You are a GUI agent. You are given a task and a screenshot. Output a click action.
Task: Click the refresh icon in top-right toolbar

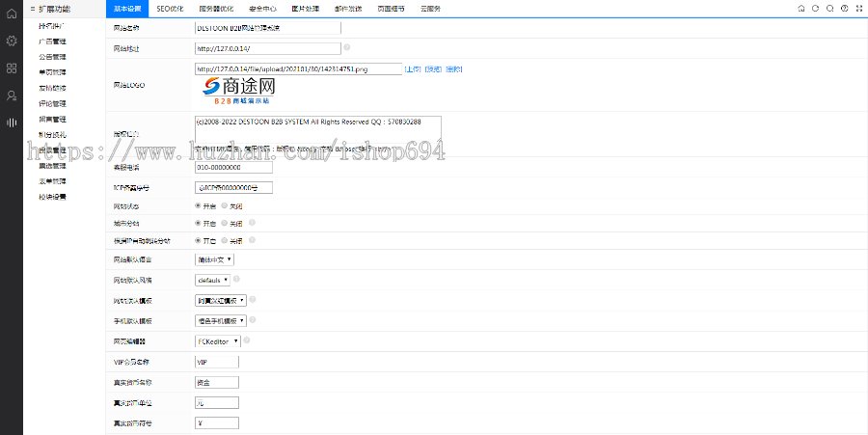click(x=816, y=8)
